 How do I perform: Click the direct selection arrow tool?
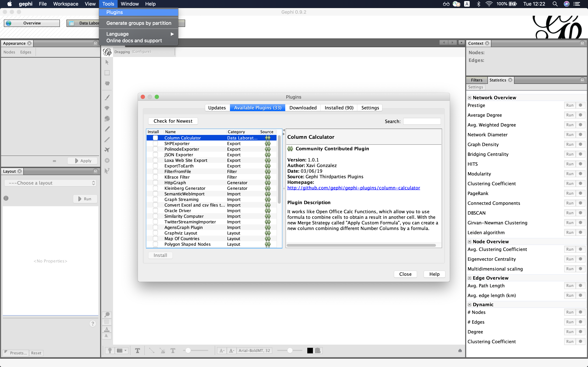(x=107, y=62)
